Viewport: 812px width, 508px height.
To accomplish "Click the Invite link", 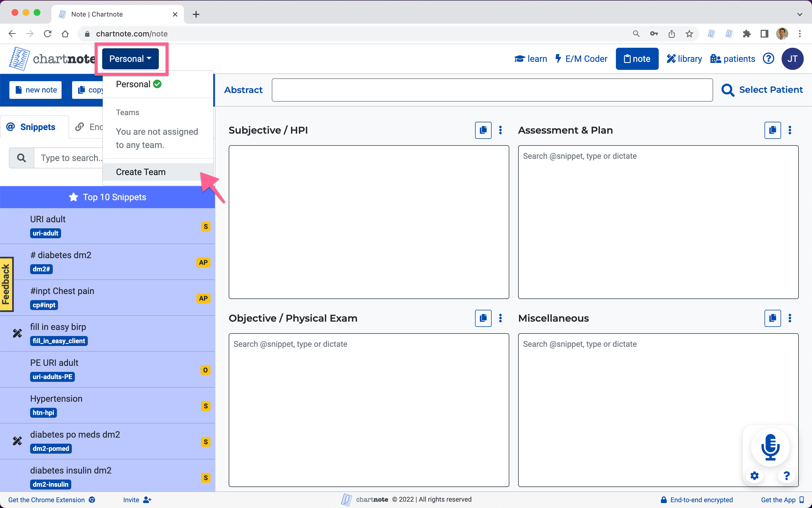I will coord(137,500).
